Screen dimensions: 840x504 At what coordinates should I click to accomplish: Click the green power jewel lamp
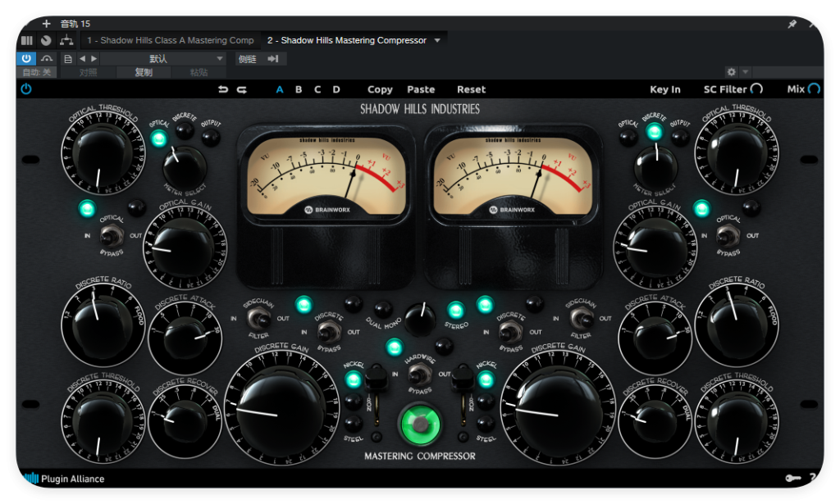click(x=420, y=425)
